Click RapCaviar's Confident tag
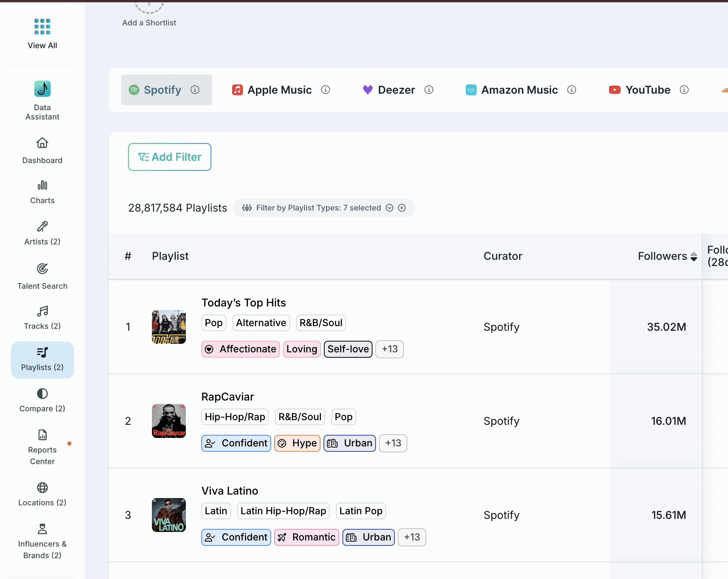This screenshot has width=728, height=579. [236, 443]
